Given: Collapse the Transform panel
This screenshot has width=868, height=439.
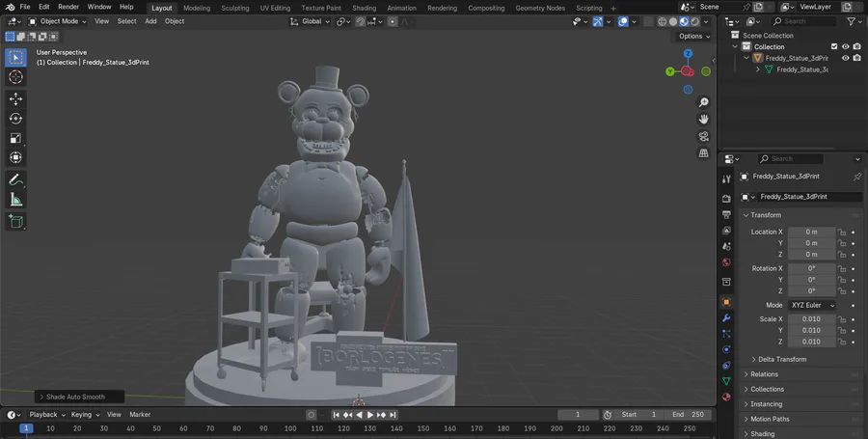Looking at the screenshot, I should (x=766, y=215).
